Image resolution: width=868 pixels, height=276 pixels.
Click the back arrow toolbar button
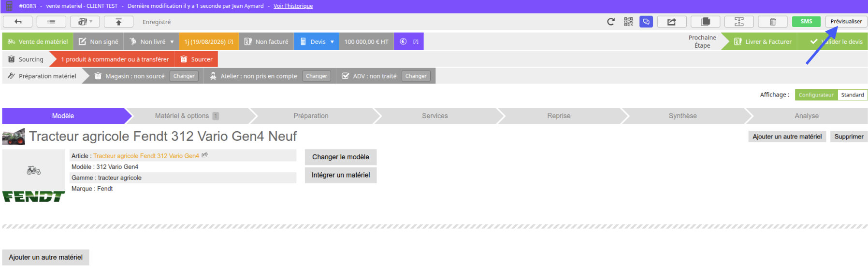pyautogui.click(x=18, y=22)
